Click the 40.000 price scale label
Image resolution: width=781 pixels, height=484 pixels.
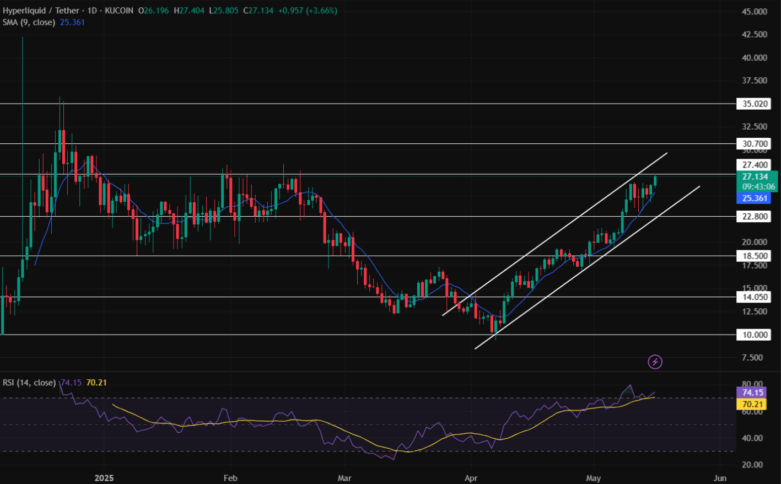(754, 58)
